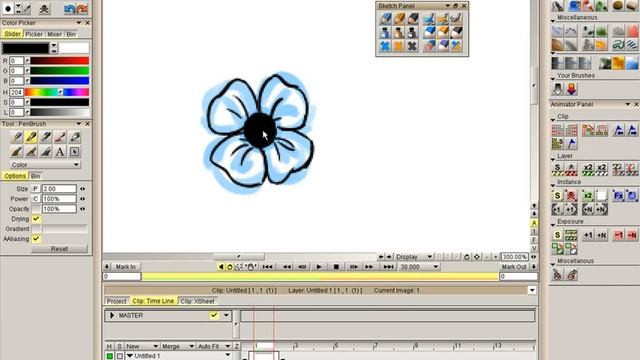Jump to first frame button

[x=267, y=267]
